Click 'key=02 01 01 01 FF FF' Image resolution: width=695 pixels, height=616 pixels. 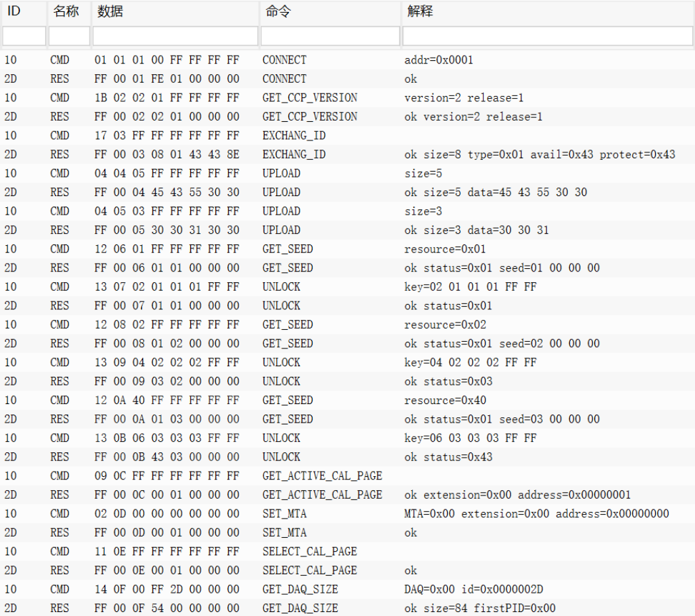click(470, 287)
